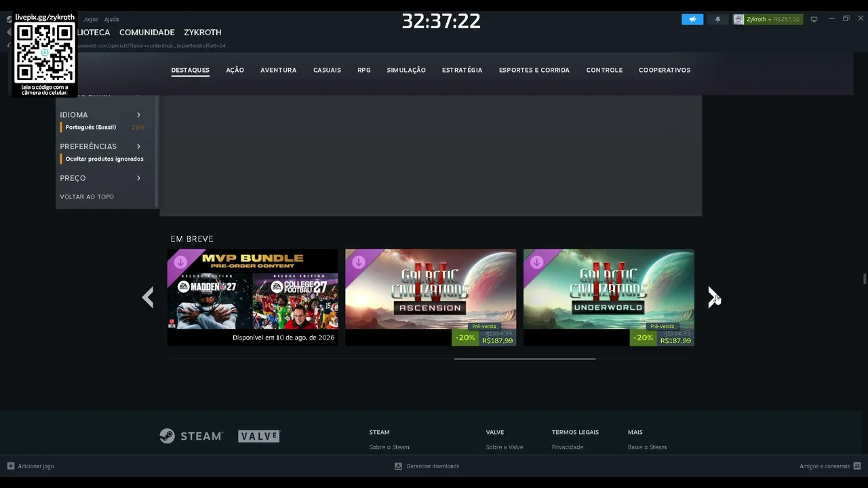Screen dimensions: 868x488
Task: Click the carousel next arrow
Action: tap(714, 297)
